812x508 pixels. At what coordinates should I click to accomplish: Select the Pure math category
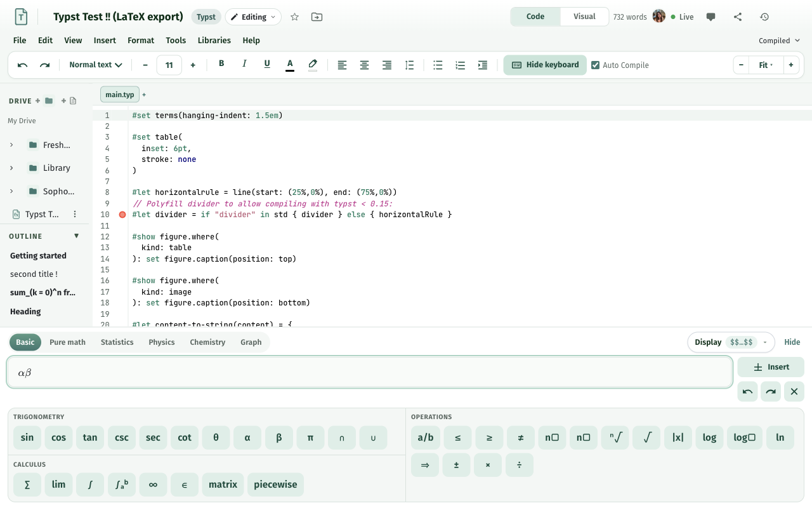click(67, 342)
